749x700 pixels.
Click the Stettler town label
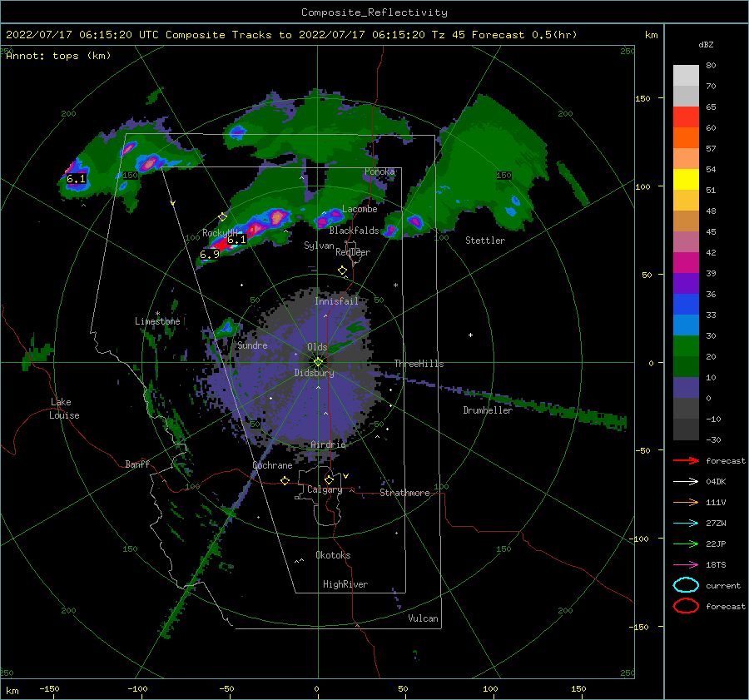(485, 241)
